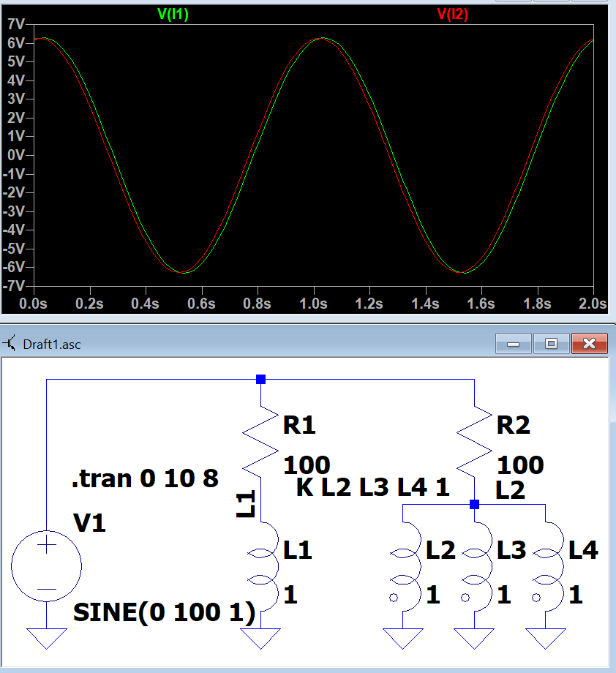Click the V(l2) red trace label
The width and height of the screenshot is (616, 673).
click(452, 14)
